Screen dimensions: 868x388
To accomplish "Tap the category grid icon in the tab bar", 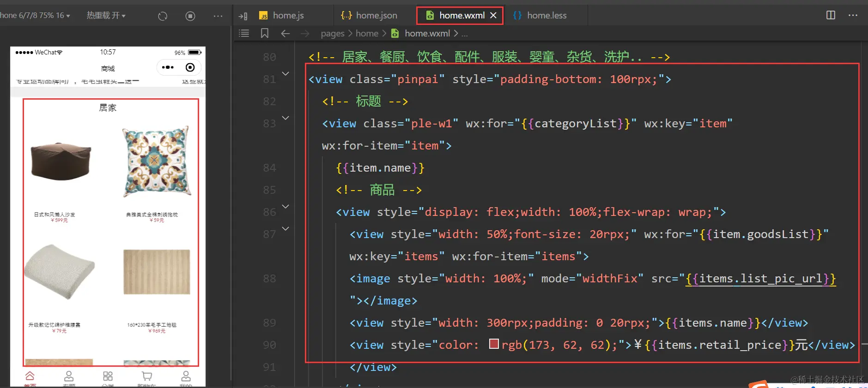I will click(x=108, y=376).
